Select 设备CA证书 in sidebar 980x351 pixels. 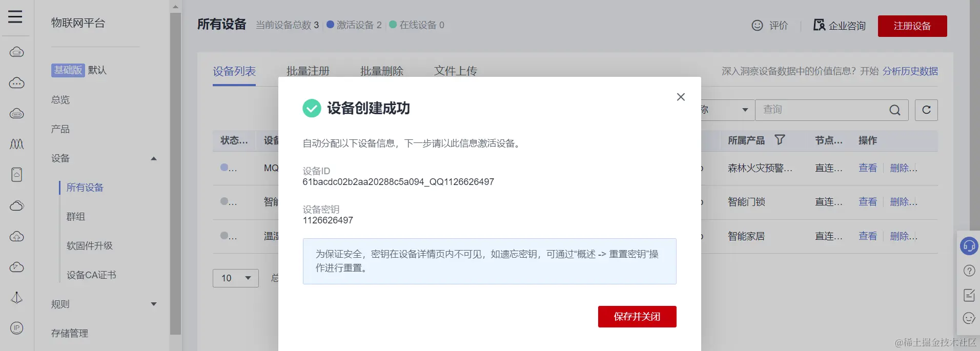point(91,275)
